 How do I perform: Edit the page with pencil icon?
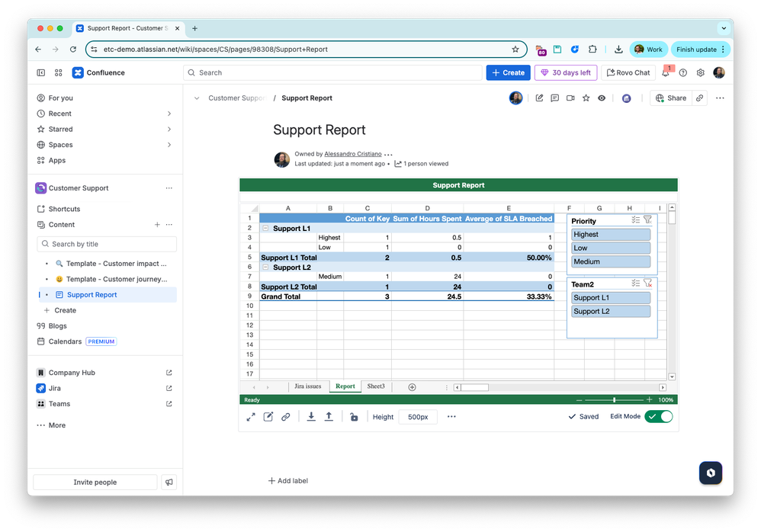[539, 98]
